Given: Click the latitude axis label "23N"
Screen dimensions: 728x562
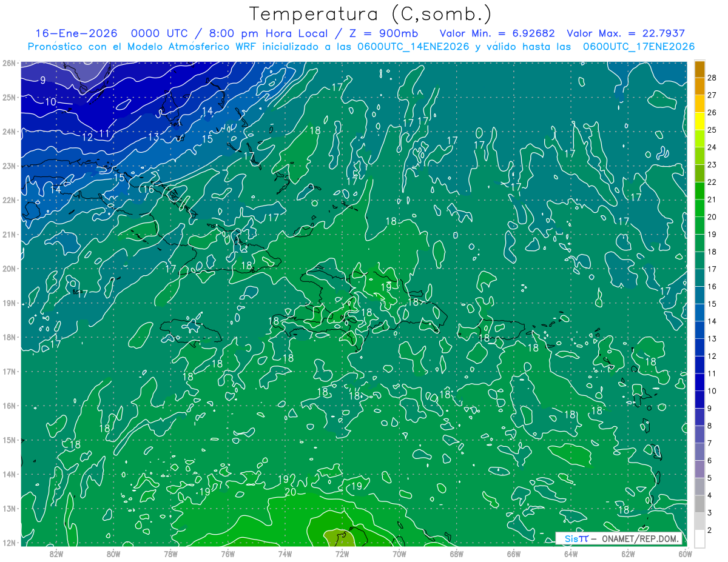Looking at the screenshot, I should [9, 166].
